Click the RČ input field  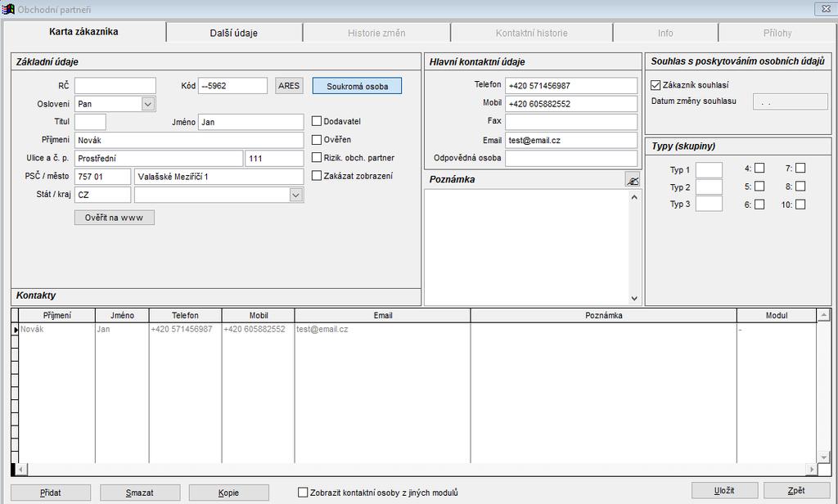tap(115, 86)
